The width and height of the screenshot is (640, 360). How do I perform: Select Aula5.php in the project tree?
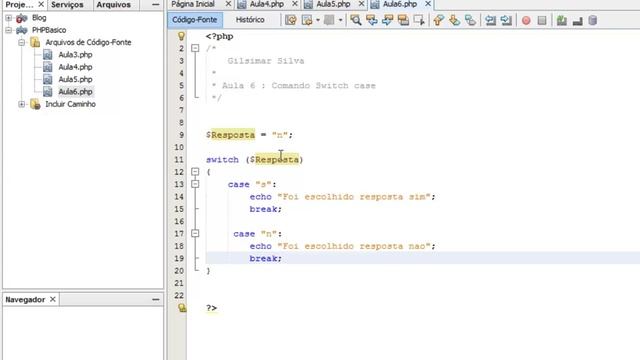tap(75, 79)
